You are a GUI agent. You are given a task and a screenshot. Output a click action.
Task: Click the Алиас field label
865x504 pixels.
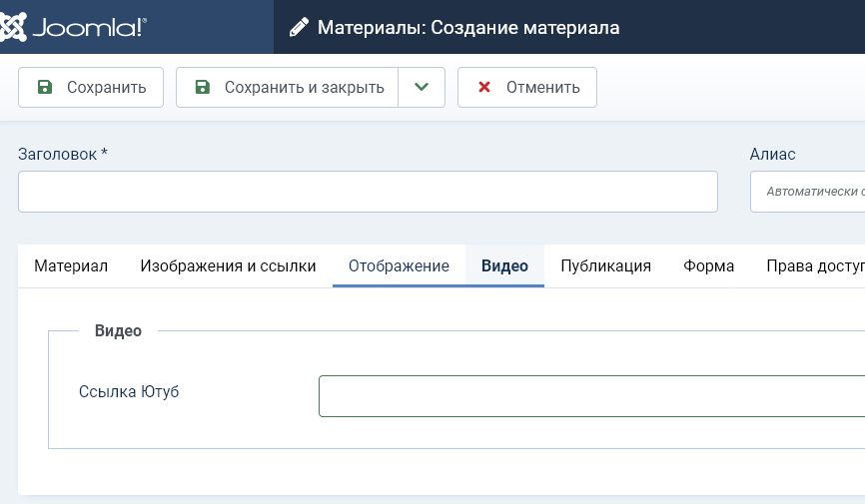[x=772, y=154]
